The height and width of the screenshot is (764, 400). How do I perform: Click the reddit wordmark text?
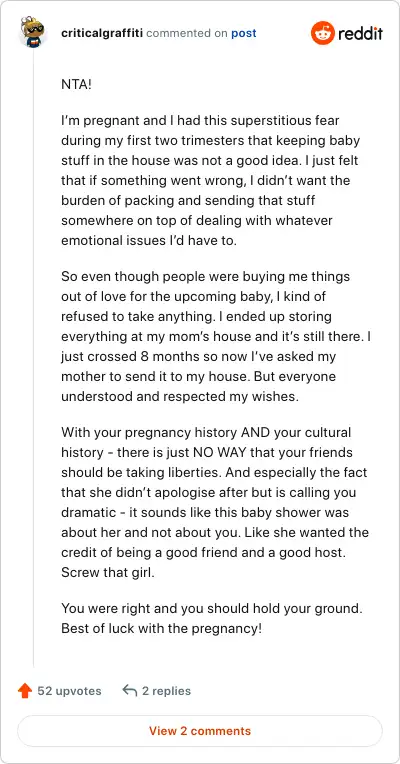(x=361, y=34)
